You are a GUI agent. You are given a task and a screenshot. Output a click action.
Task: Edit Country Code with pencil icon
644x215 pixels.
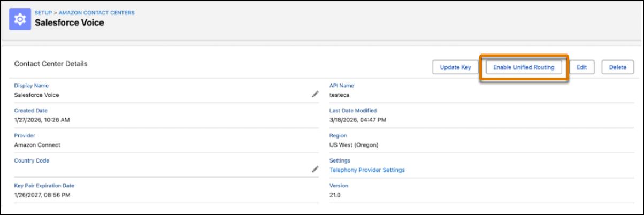pyautogui.click(x=315, y=169)
